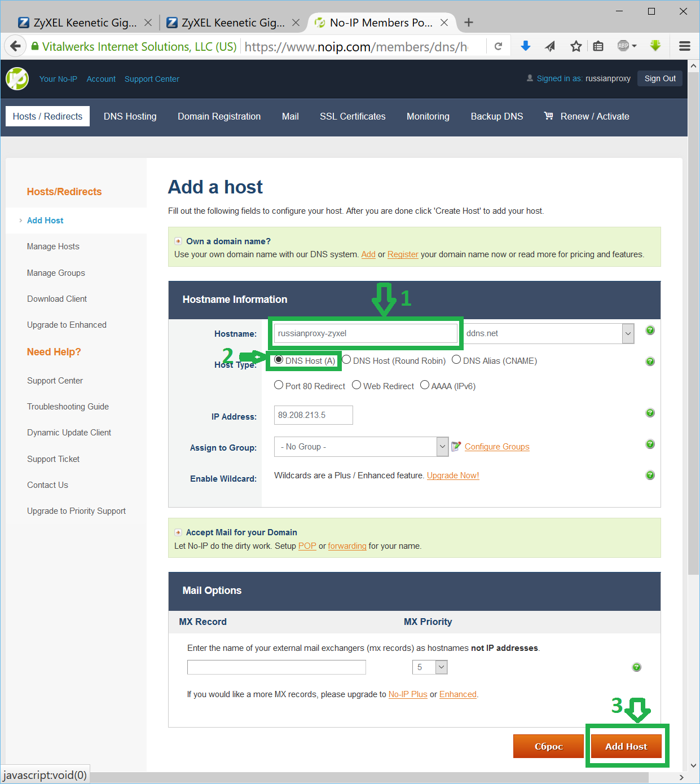Open the bookmarks list icon

pyautogui.click(x=598, y=46)
